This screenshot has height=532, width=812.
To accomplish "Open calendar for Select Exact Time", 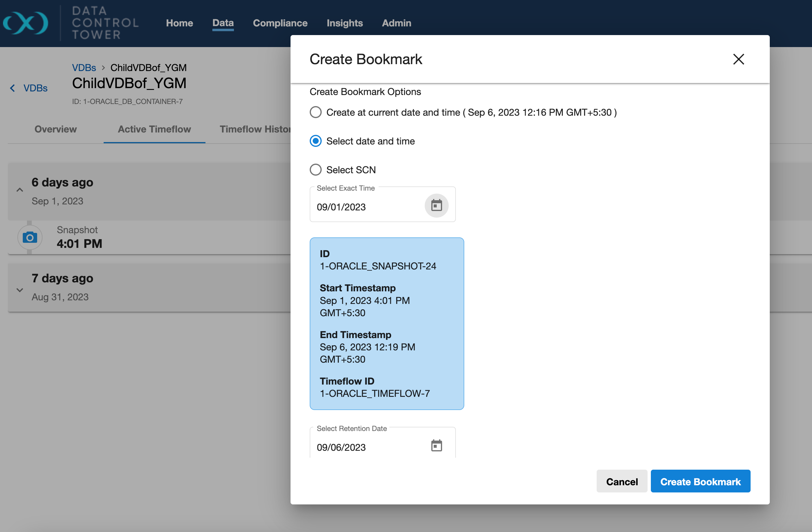I will click(436, 206).
